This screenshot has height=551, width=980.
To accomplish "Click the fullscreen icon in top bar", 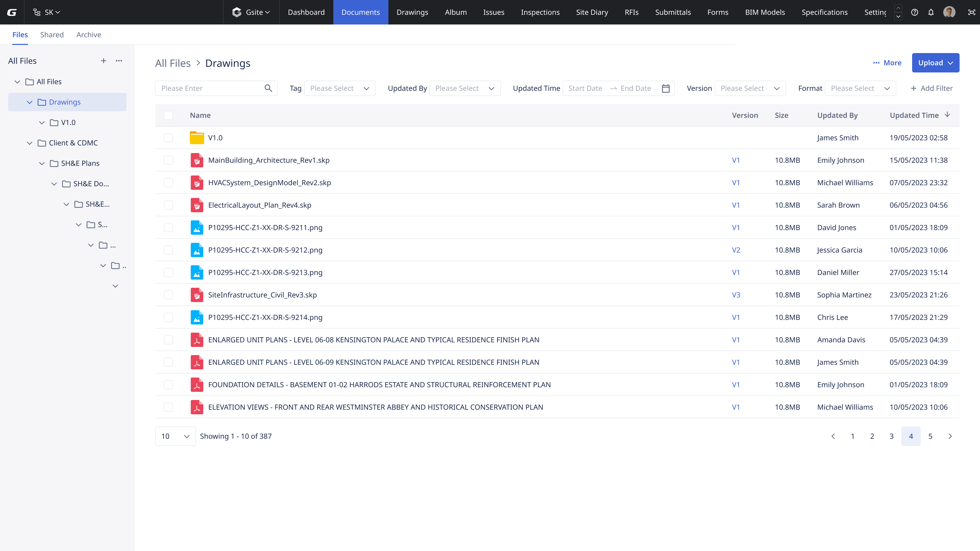I will (971, 12).
